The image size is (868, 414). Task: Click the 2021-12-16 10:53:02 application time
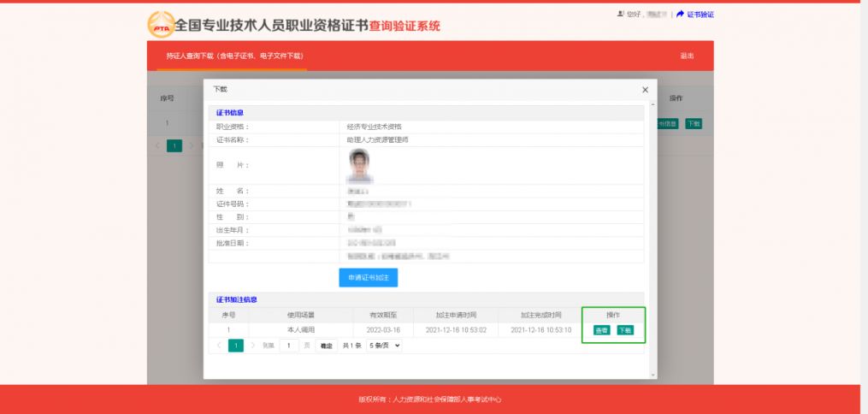pyautogui.click(x=456, y=330)
